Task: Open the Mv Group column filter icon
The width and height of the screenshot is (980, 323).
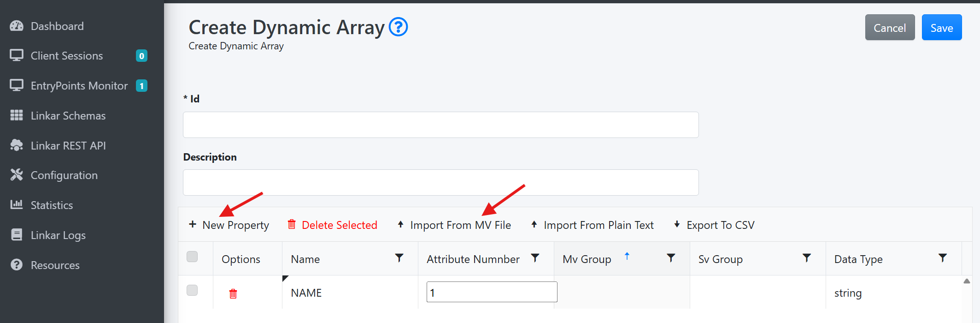Action: [671, 258]
